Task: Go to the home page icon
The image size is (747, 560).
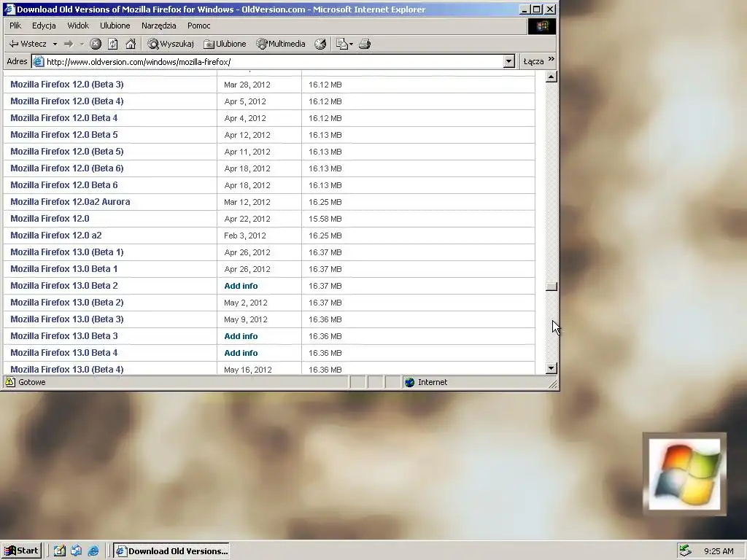Action: pos(131,44)
